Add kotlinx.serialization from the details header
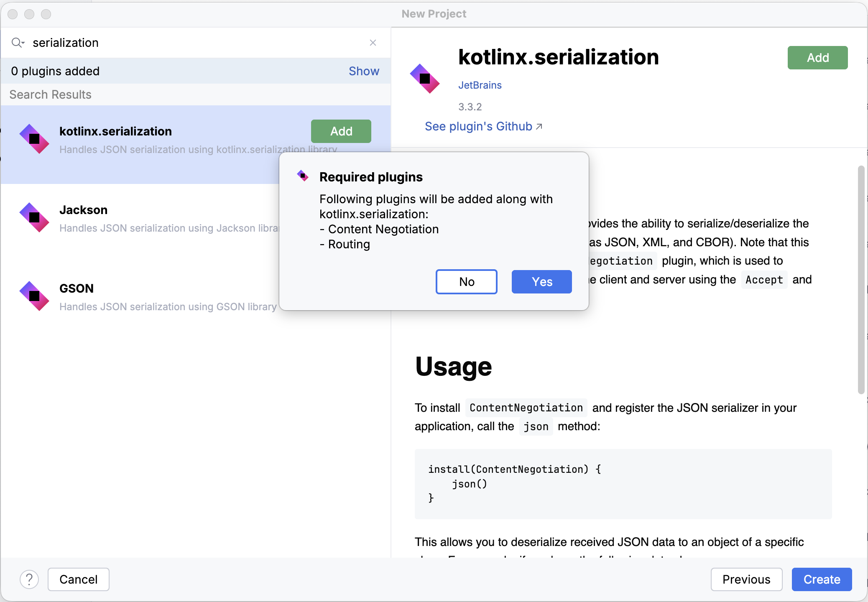 pyautogui.click(x=818, y=58)
